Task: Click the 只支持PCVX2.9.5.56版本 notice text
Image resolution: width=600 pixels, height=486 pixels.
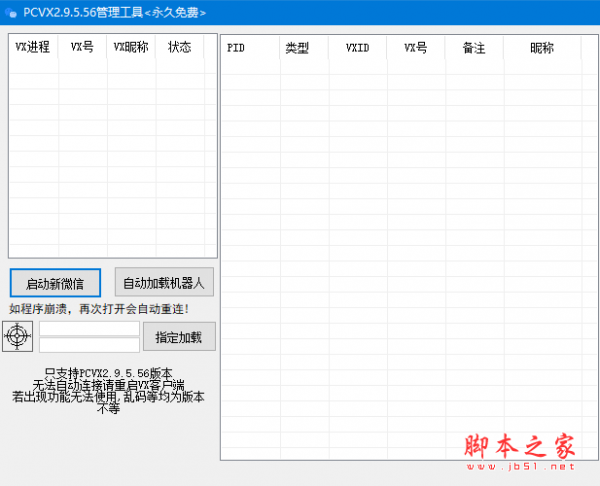Action: pyautogui.click(x=108, y=373)
